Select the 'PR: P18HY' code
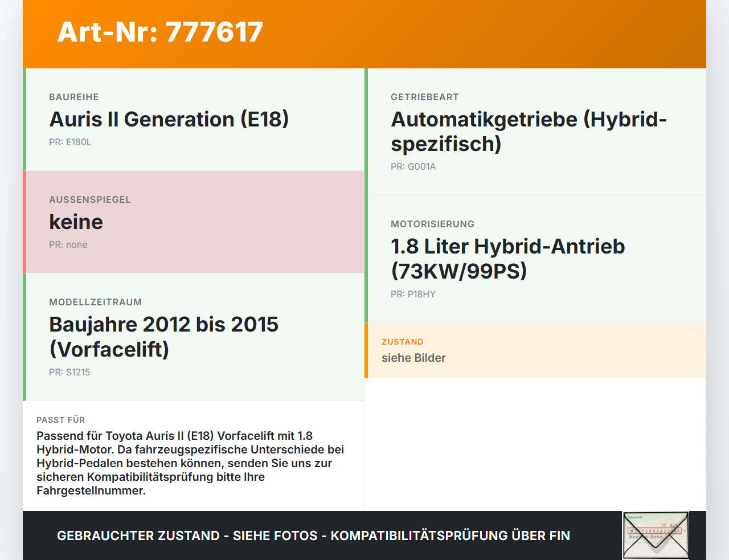This screenshot has height=560, width=729. pos(413,295)
